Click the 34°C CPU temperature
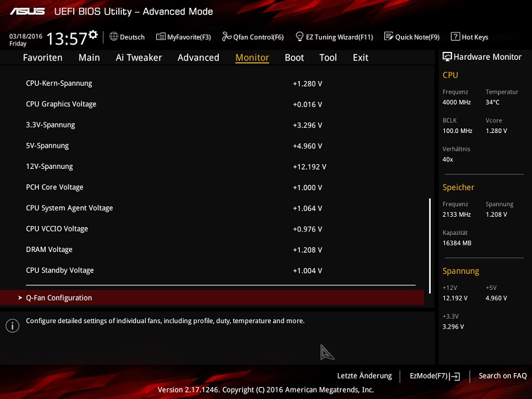 (x=492, y=102)
